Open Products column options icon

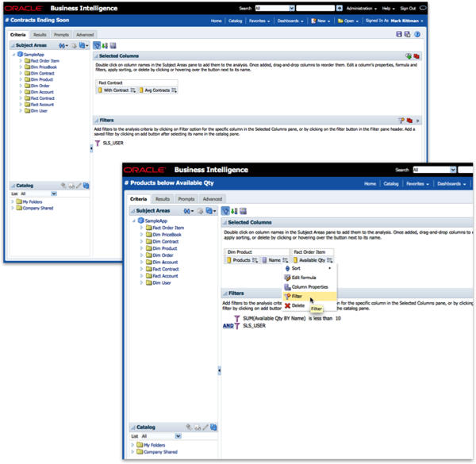[255, 260]
